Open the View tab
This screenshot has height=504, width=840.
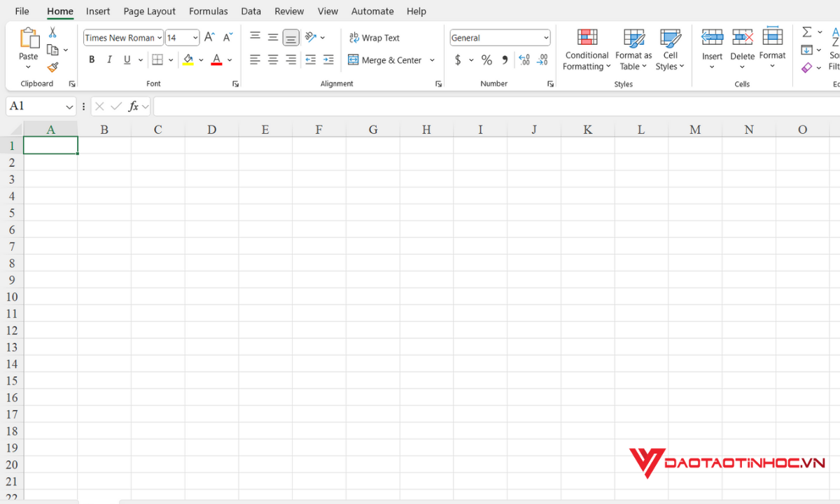328,11
